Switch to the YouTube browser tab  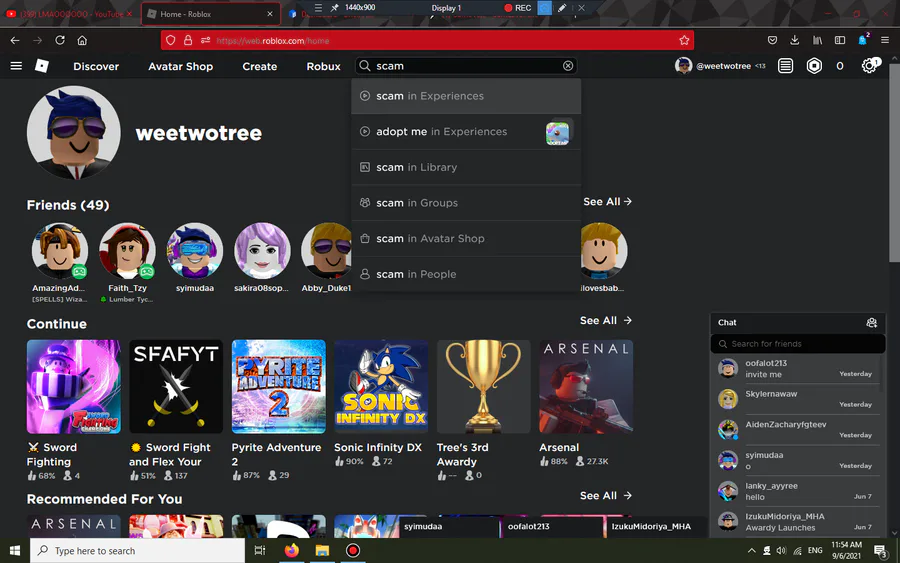click(x=69, y=14)
